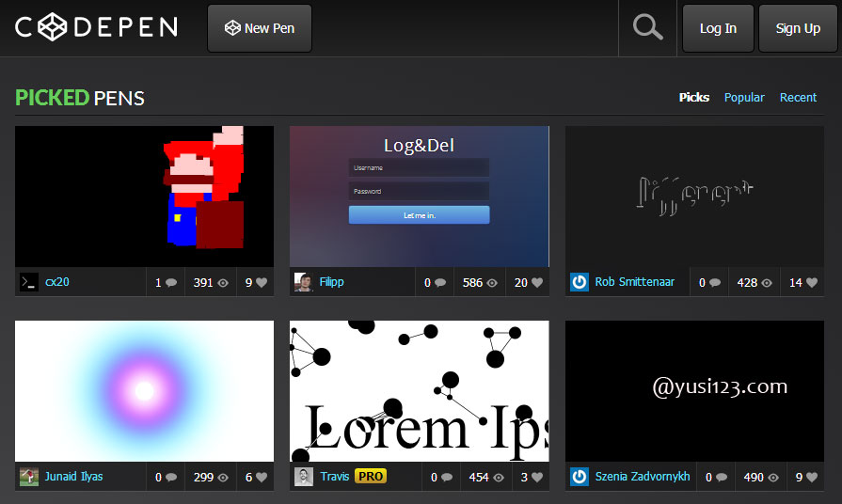
Task: Open the cx20 author link
Action: 57,282
